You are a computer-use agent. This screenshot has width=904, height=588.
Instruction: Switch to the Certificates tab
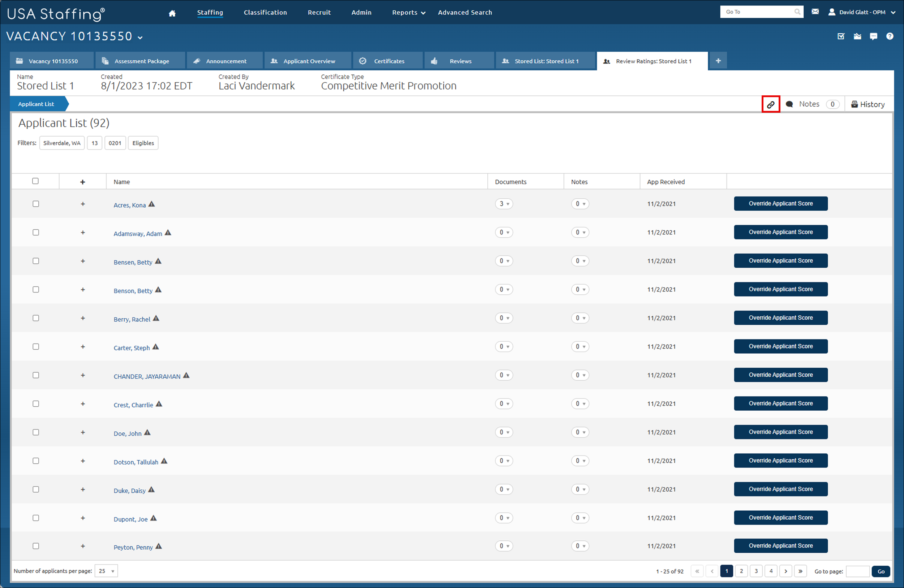[388, 61]
